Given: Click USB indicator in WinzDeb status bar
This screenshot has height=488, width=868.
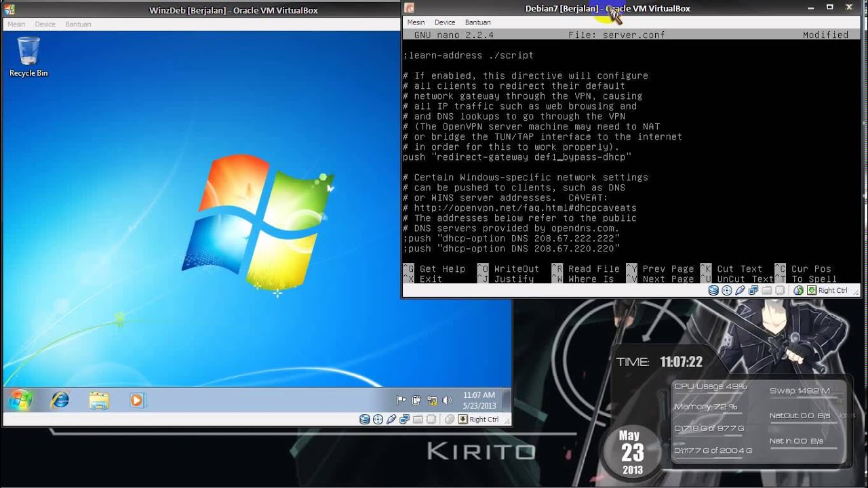Looking at the screenshot, I should click(x=391, y=419).
